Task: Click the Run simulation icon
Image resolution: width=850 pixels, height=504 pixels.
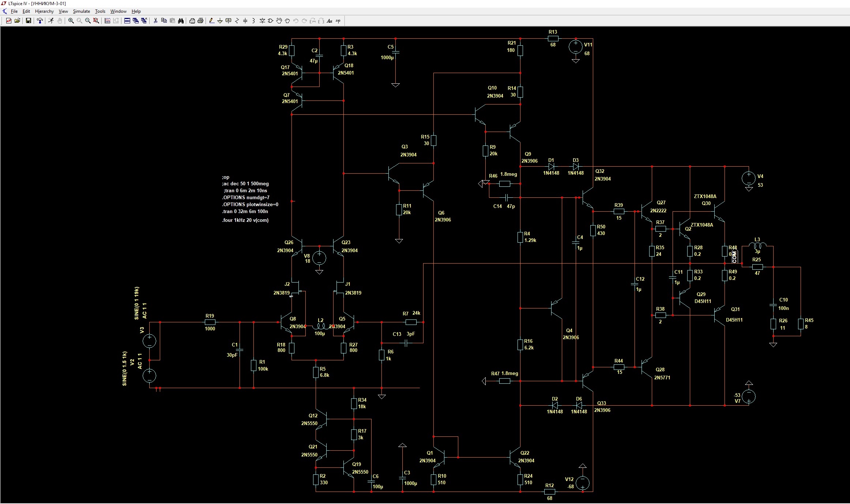Action: 51,21
